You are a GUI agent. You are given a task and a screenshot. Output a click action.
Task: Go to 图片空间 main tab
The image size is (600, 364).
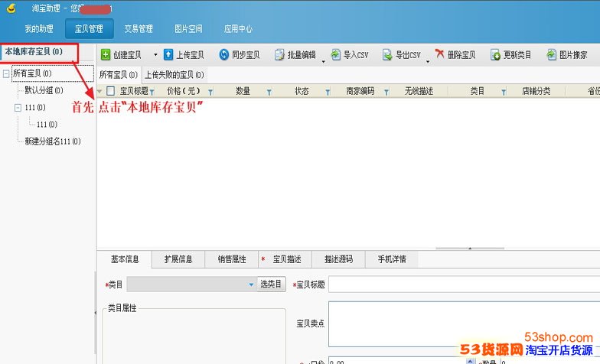tap(188, 29)
